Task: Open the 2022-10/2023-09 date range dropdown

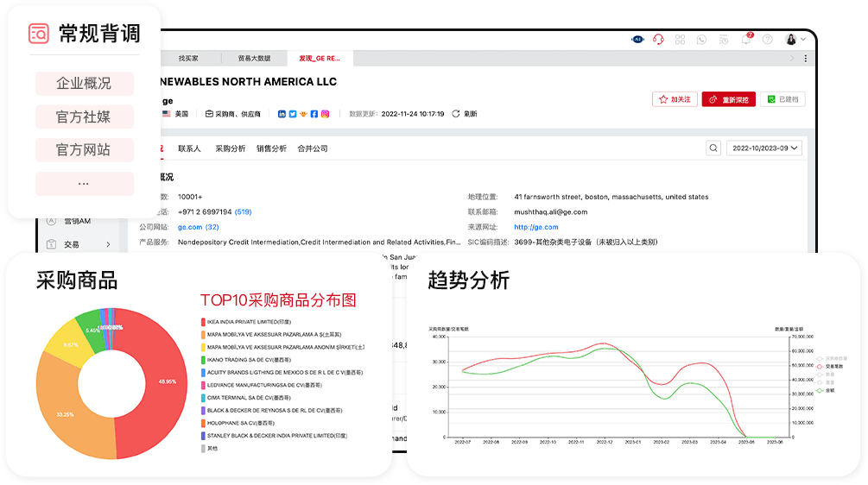Action: pos(764,148)
